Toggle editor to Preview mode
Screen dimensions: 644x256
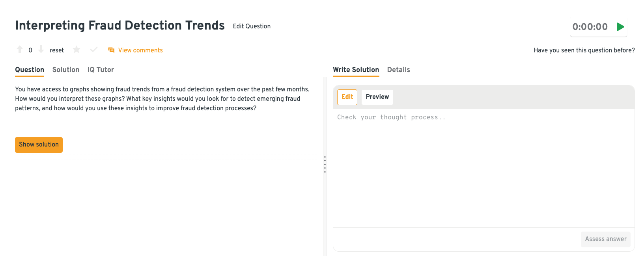tap(377, 97)
